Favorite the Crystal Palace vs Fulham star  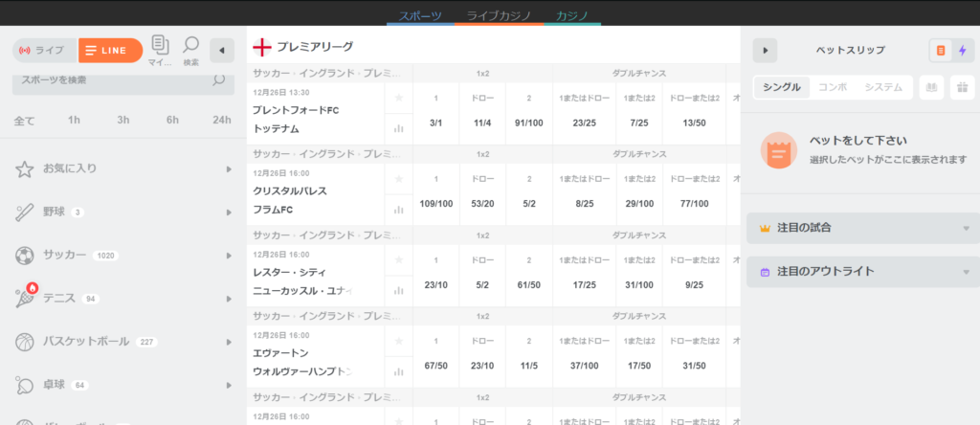click(x=399, y=179)
